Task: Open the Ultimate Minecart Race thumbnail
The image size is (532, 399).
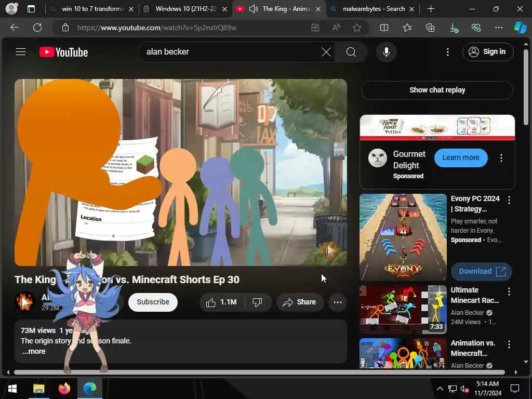Action: coord(403,310)
